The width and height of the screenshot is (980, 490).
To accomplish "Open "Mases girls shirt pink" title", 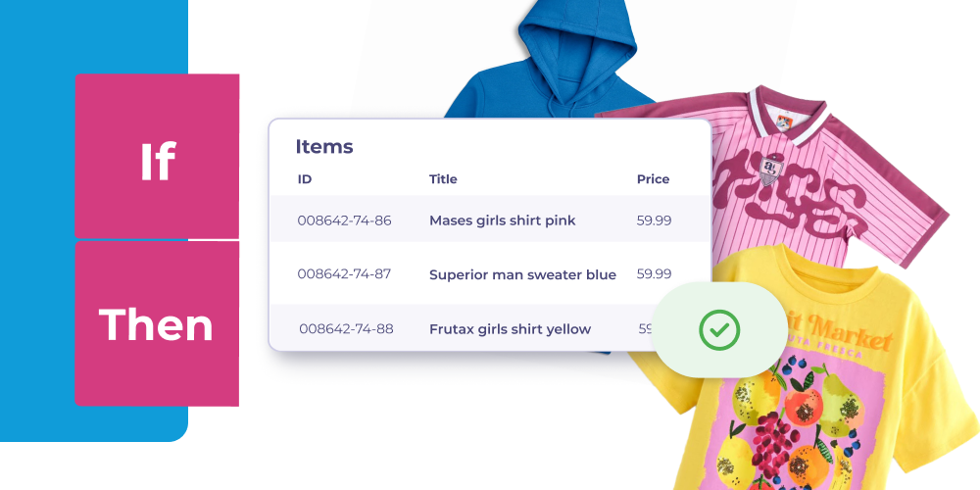I will click(503, 220).
